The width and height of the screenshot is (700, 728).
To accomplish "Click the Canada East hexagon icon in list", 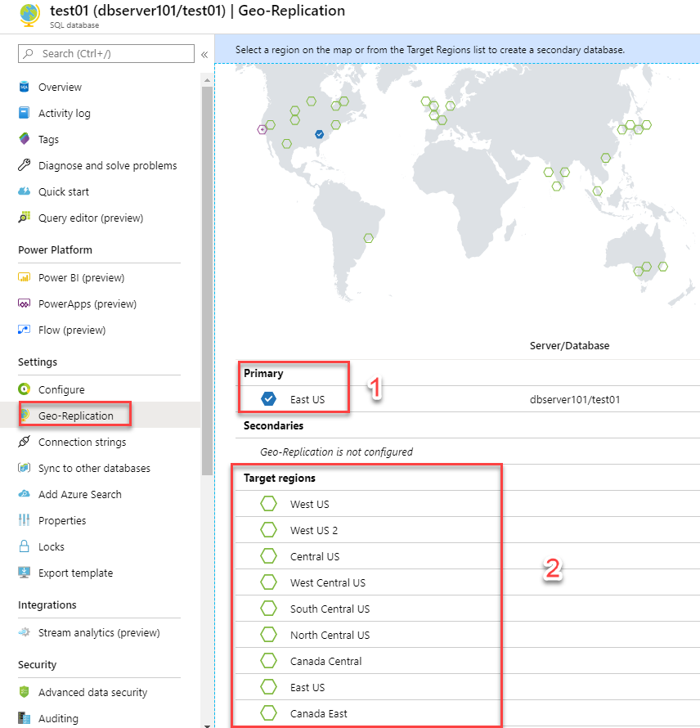I will tap(268, 713).
